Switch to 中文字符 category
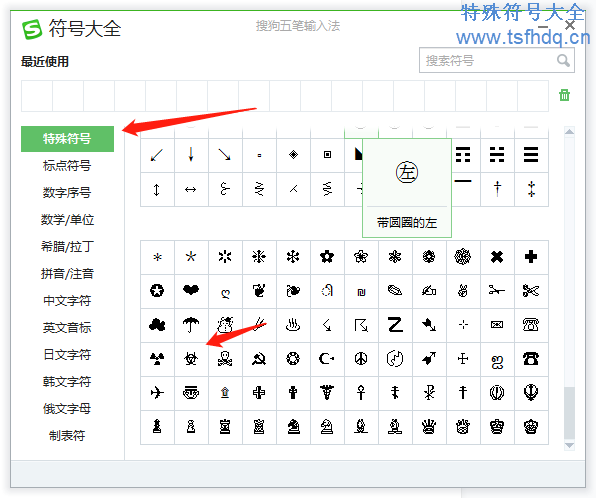 [x=67, y=301]
